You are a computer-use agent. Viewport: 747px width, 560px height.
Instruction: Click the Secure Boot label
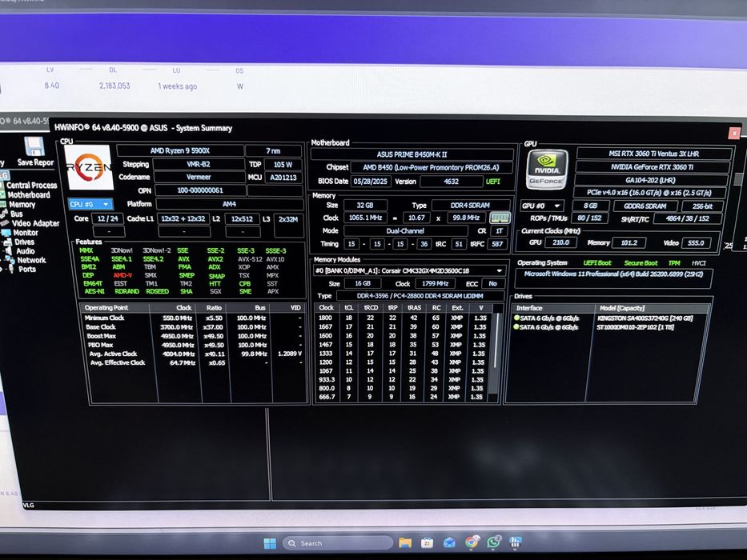pos(641,263)
